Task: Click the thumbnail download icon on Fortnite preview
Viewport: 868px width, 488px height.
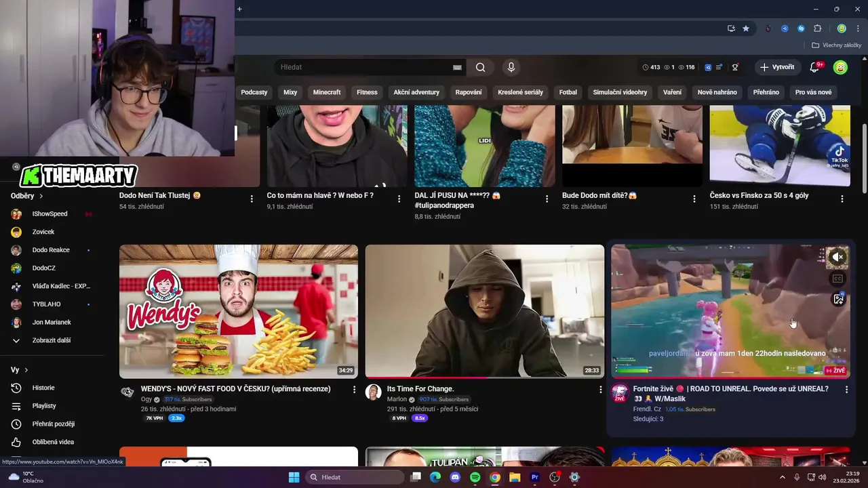Action: click(x=838, y=299)
